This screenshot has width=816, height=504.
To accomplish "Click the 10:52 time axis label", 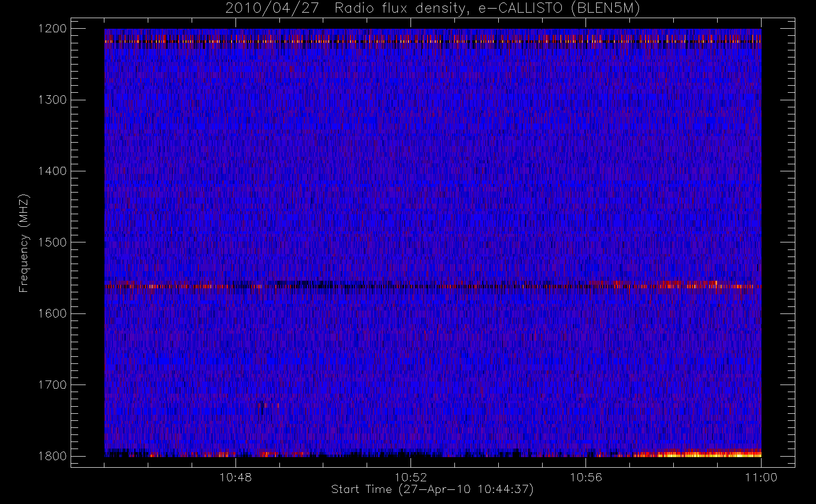I will tap(411, 477).
